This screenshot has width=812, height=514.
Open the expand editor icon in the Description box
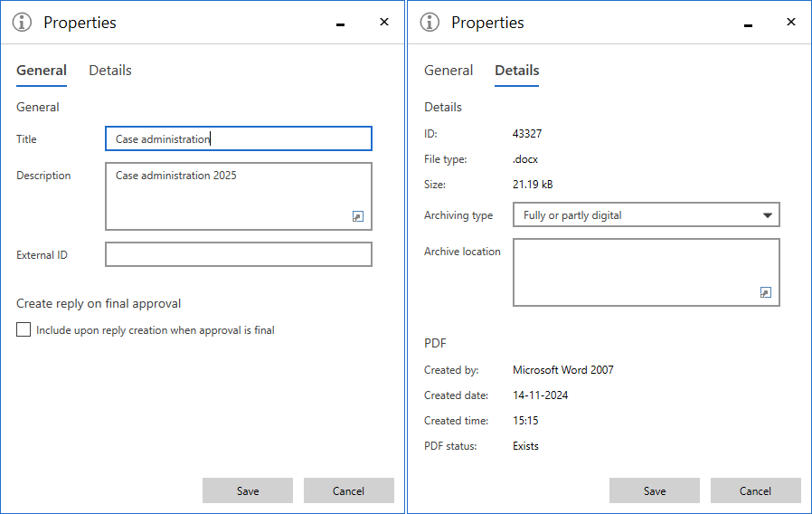pyautogui.click(x=358, y=216)
